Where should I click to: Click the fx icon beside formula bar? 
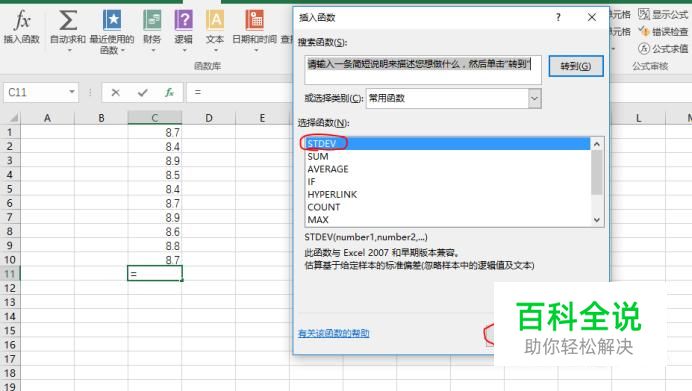[x=169, y=93]
